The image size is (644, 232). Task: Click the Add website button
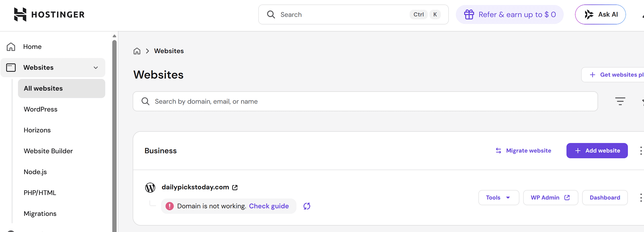(x=597, y=151)
